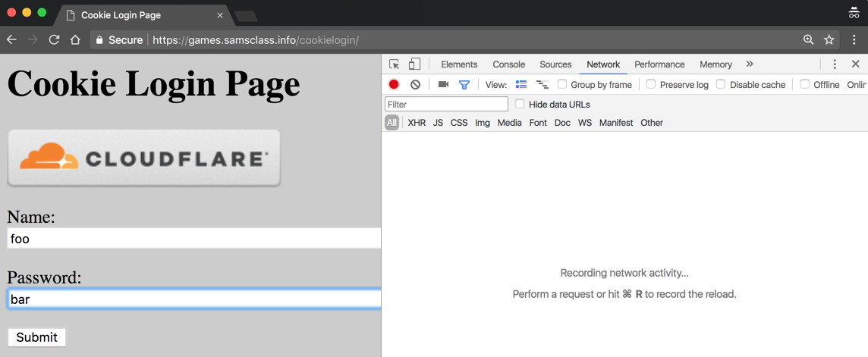This screenshot has width=868, height=357.
Task: Click the Cloudflare logo image
Action: (144, 158)
